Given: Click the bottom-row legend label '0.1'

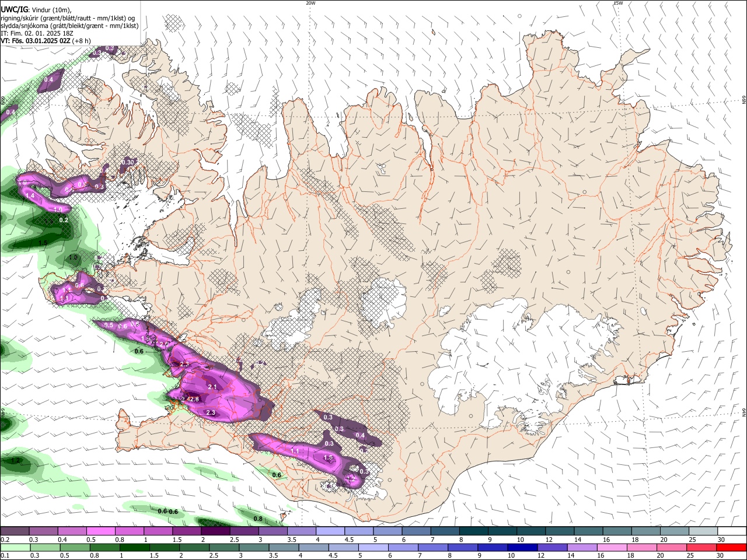Looking at the screenshot, I should coord(5,555).
